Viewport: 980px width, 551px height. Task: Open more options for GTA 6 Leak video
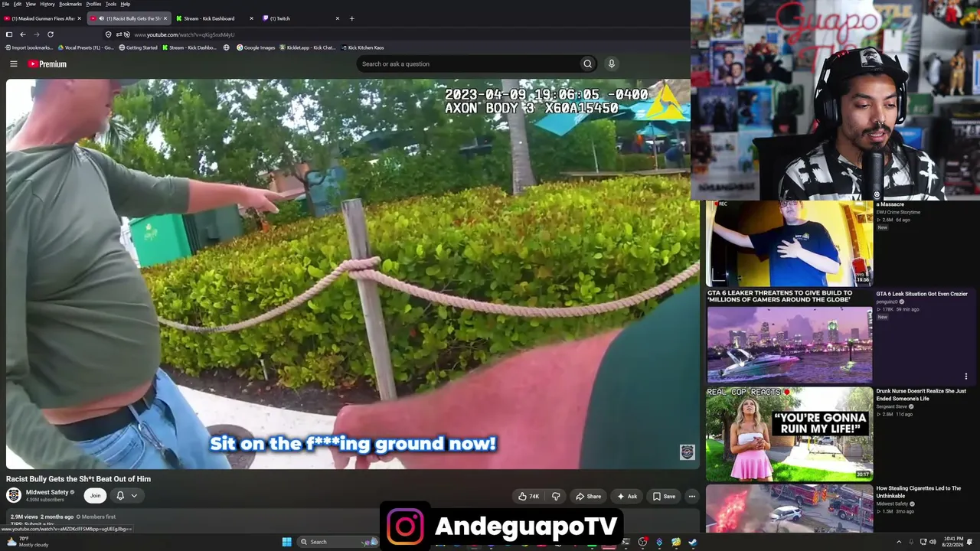coord(966,376)
